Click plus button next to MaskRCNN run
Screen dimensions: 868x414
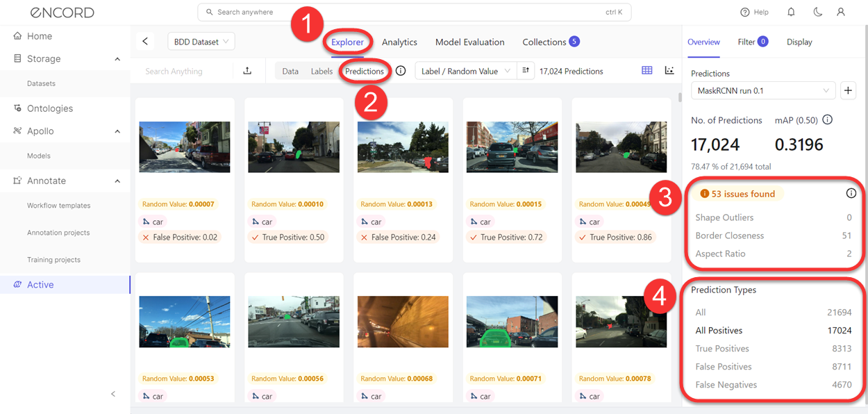pyautogui.click(x=848, y=90)
